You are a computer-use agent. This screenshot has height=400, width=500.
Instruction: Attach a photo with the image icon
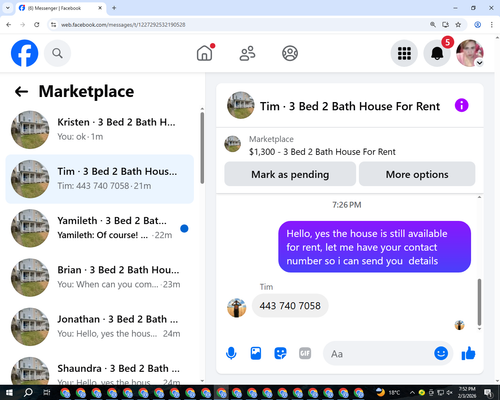click(x=256, y=353)
